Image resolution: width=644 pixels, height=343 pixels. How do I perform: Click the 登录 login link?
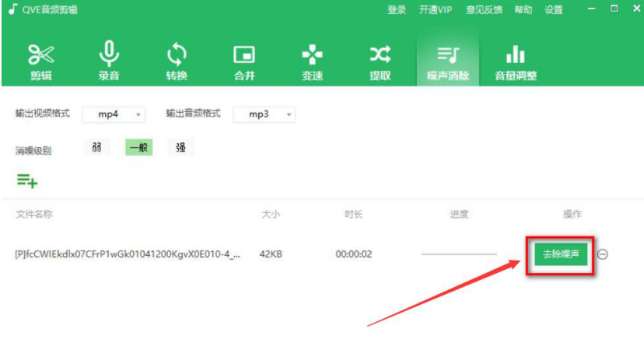(397, 9)
